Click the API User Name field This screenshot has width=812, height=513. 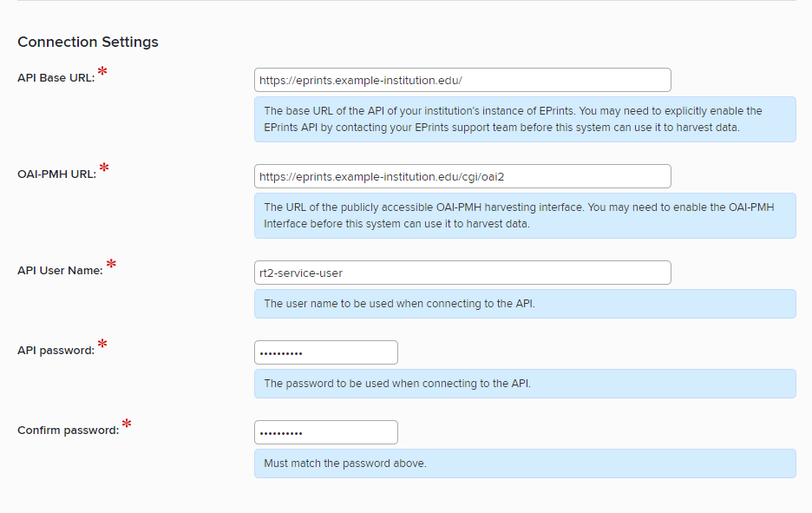click(x=462, y=273)
